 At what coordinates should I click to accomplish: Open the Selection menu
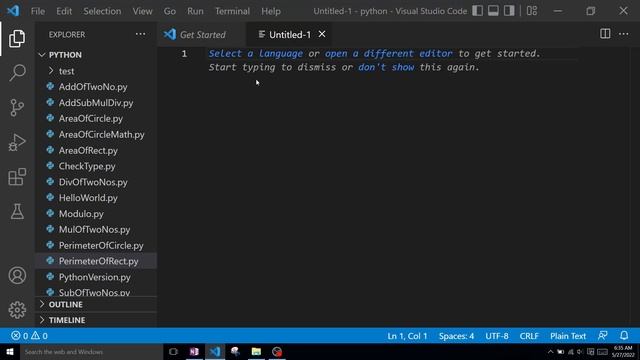click(x=102, y=11)
